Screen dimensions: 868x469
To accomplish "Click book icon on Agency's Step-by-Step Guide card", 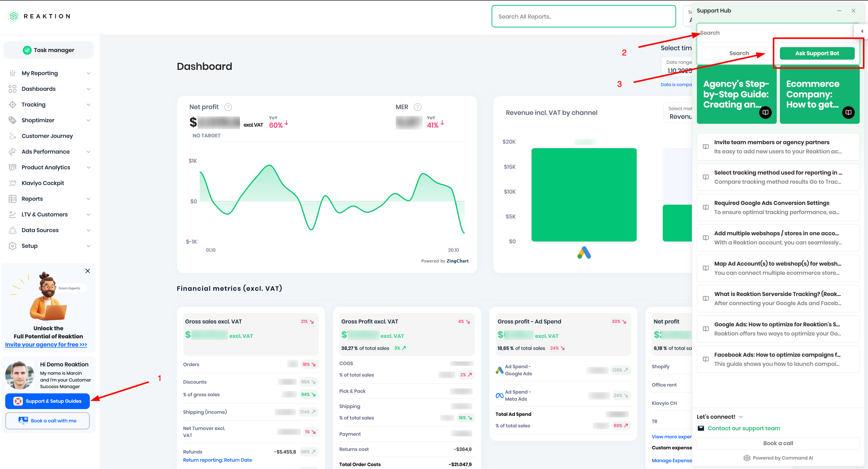I will point(765,113).
